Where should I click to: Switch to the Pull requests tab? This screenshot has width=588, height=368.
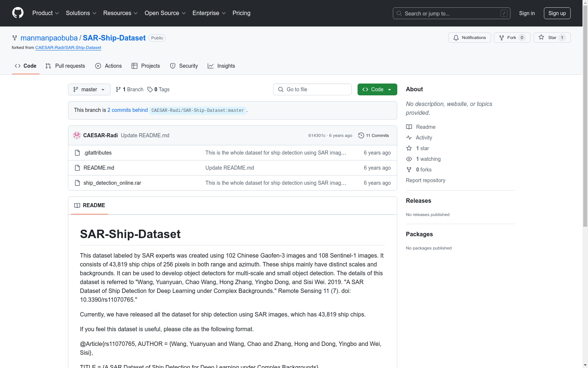coord(65,66)
